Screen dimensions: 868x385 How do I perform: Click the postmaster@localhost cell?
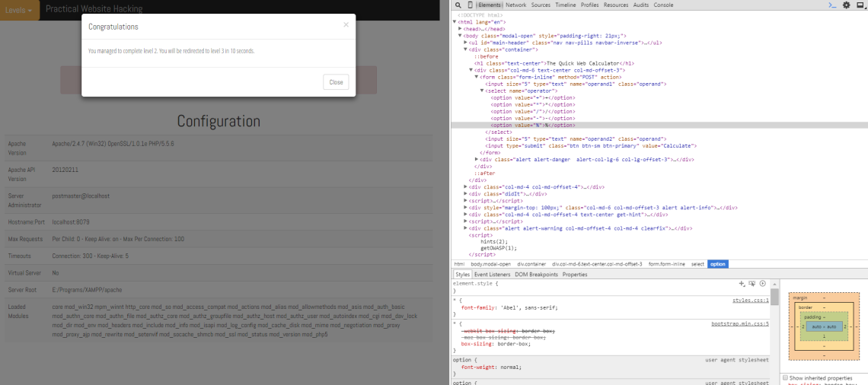(81, 196)
